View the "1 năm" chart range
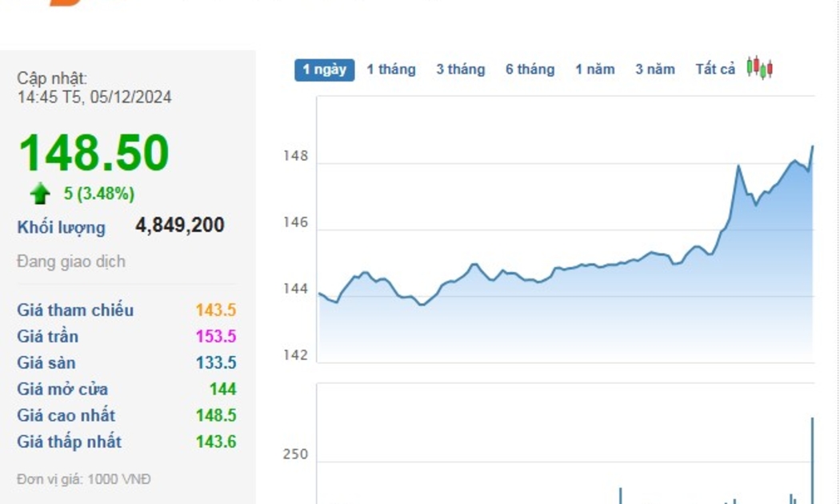Image resolution: width=840 pixels, height=504 pixels. point(594,70)
